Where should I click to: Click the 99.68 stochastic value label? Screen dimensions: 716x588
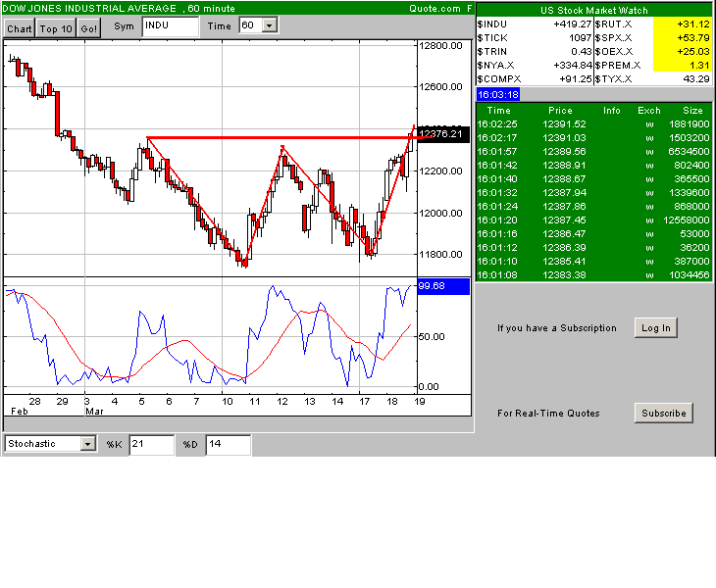point(443,286)
